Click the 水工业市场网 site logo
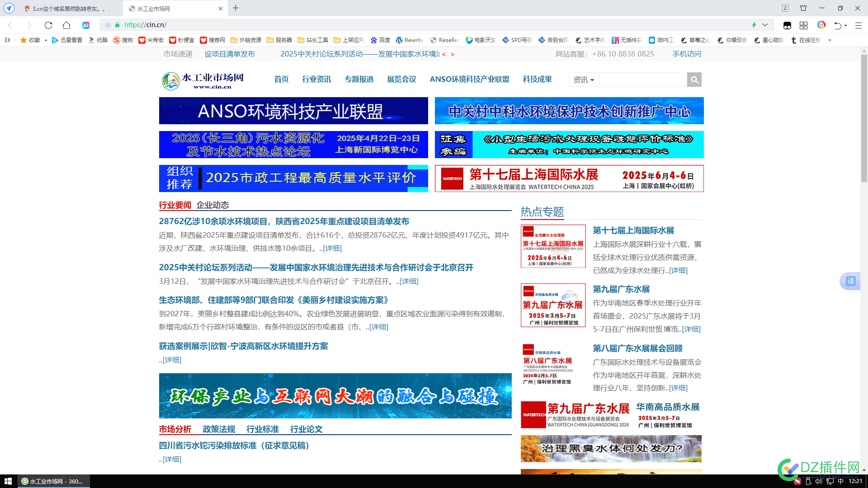868x488 pixels. [x=203, y=80]
